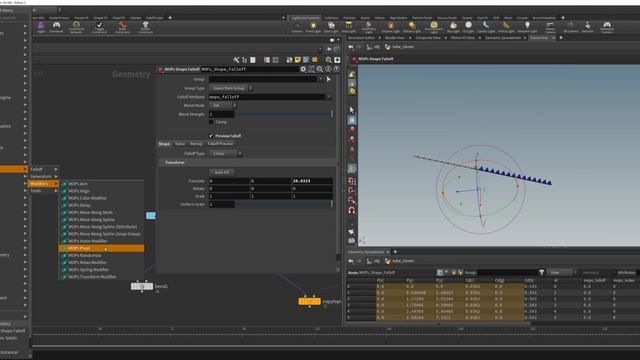
Task: Open the Blend Mode dropdown
Action: pyautogui.click(x=223, y=105)
